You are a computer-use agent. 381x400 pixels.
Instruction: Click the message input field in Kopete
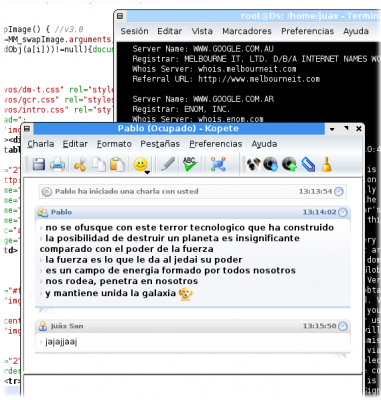[193, 387]
